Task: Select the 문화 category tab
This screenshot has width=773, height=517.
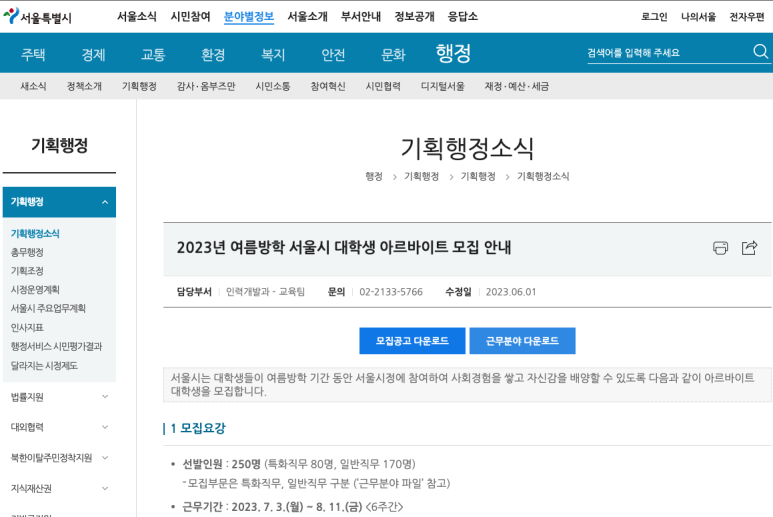Action: coord(393,54)
